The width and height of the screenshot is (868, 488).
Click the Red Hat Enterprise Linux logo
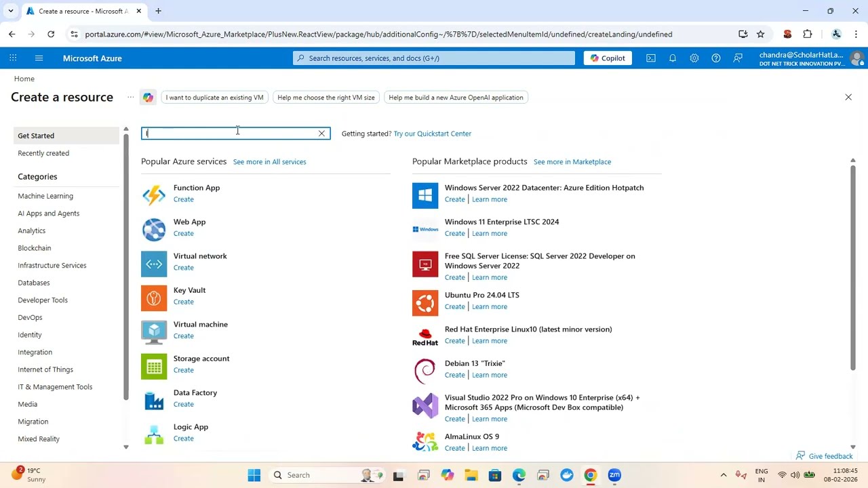(425, 337)
